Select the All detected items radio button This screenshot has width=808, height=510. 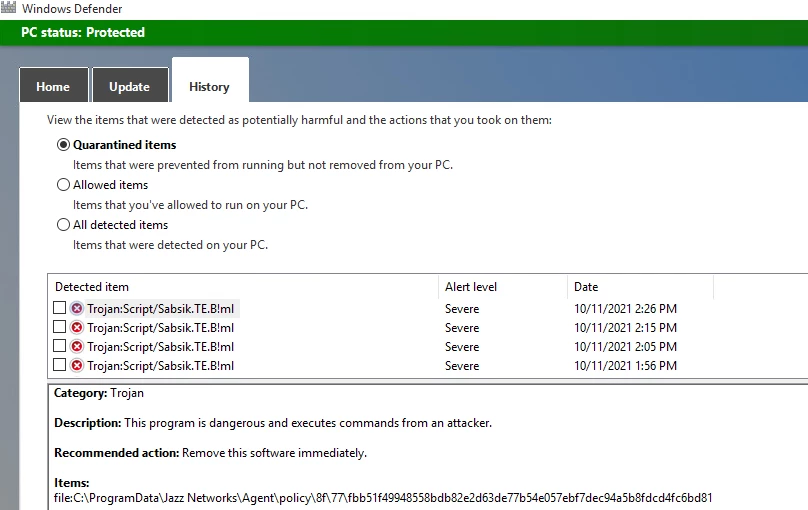(x=63, y=225)
